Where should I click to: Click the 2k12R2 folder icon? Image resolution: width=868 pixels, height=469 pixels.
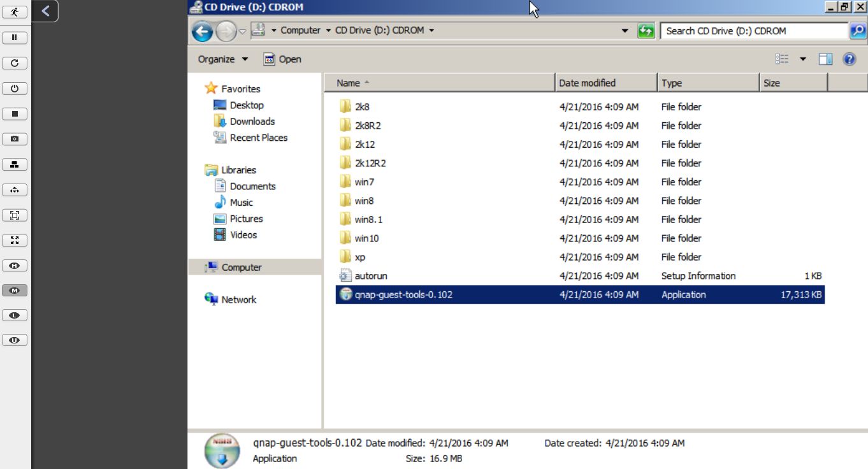point(345,163)
